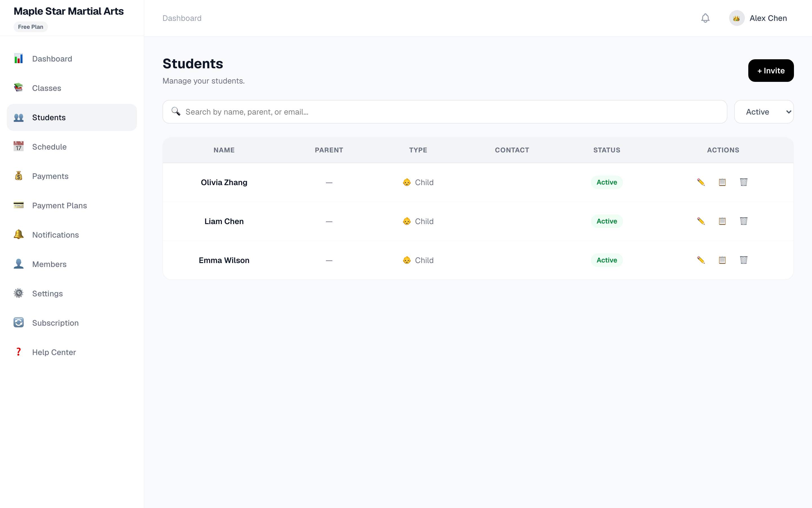Viewport: 812px width, 508px height.
Task: Click Active badge in Emma Wilson's row
Action: (x=607, y=260)
